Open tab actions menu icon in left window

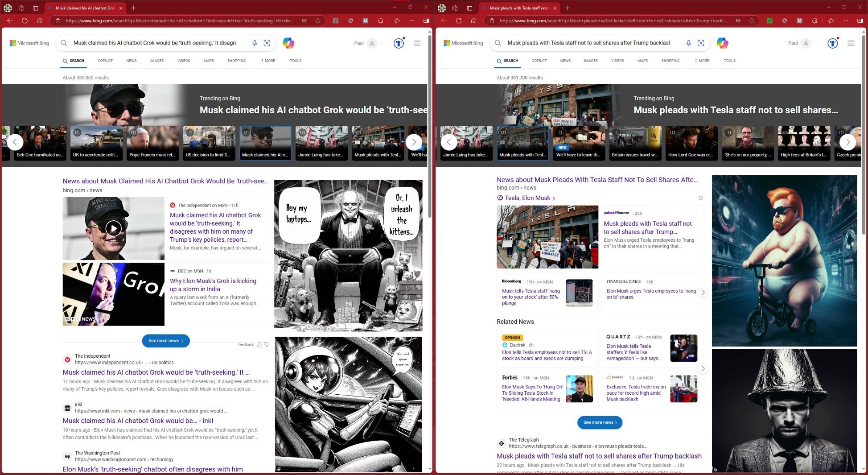tap(36, 8)
